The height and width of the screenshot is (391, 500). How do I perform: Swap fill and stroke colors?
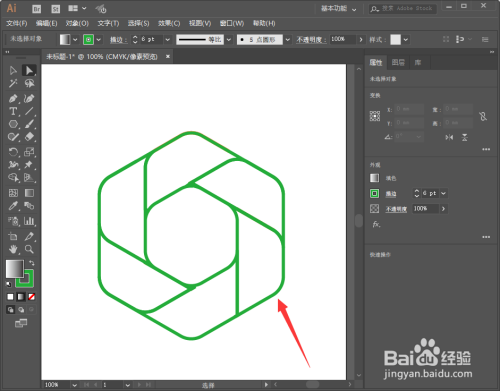click(32, 263)
